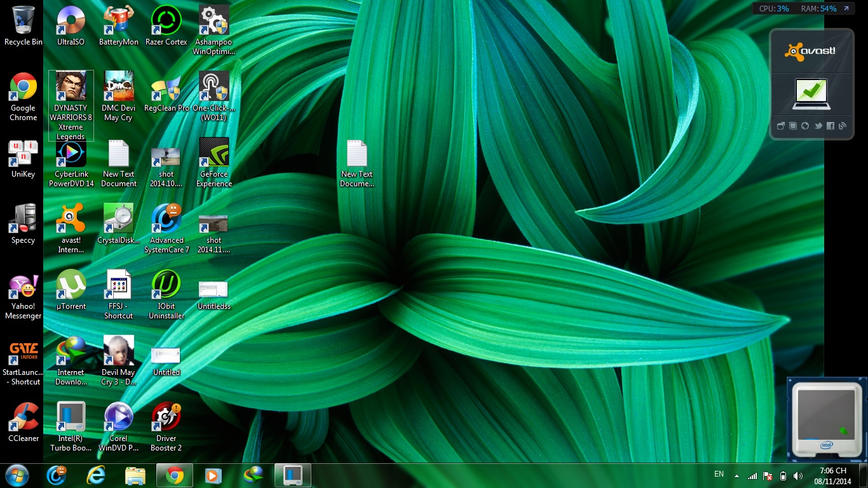Viewport: 868px width, 488px height.
Task: Open Internet Explorer from the taskbar
Action: (96, 475)
